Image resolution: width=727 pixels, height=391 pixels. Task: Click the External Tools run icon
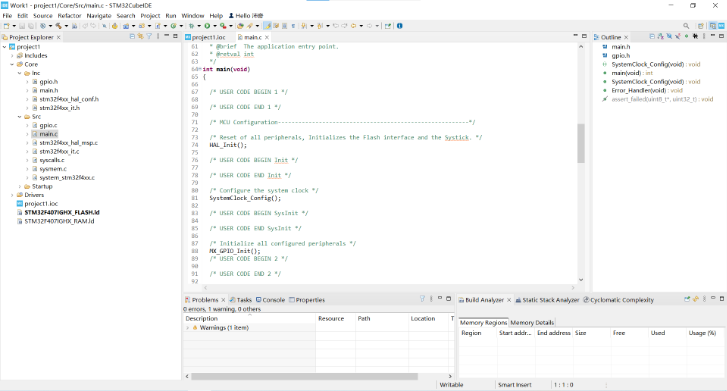(x=223, y=26)
